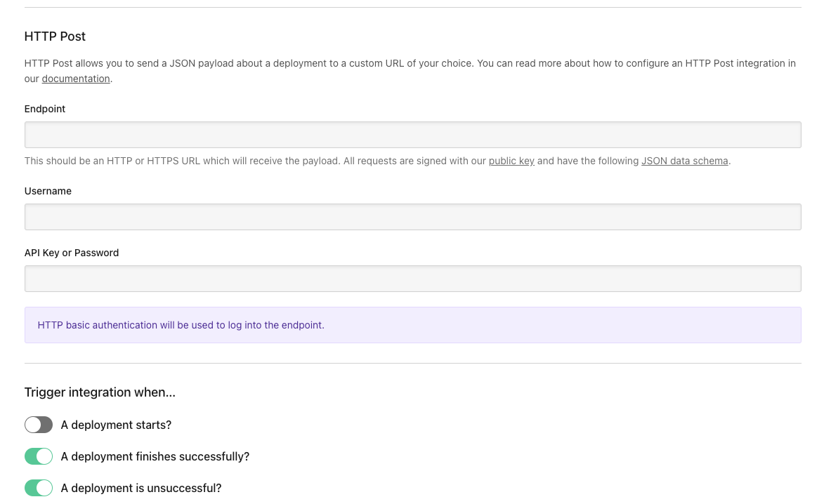Click the Endpoint help text below the field
The width and height of the screenshot is (824, 504).
click(x=253, y=161)
